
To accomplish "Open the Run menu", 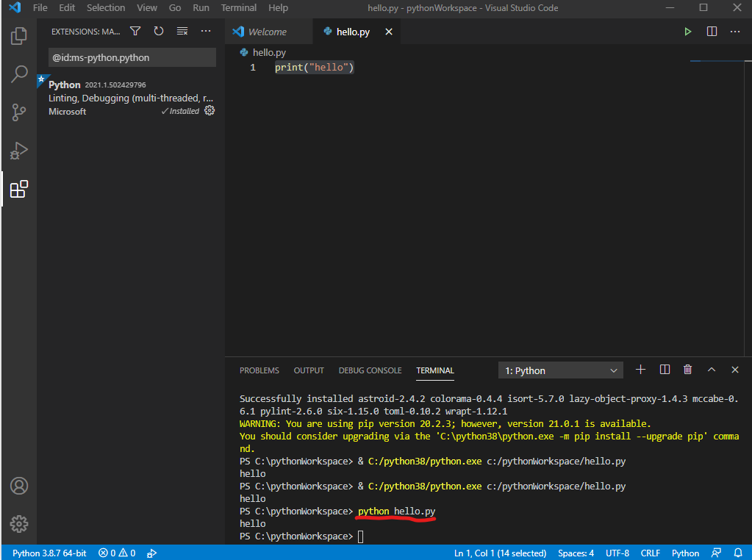I will (x=201, y=7).
